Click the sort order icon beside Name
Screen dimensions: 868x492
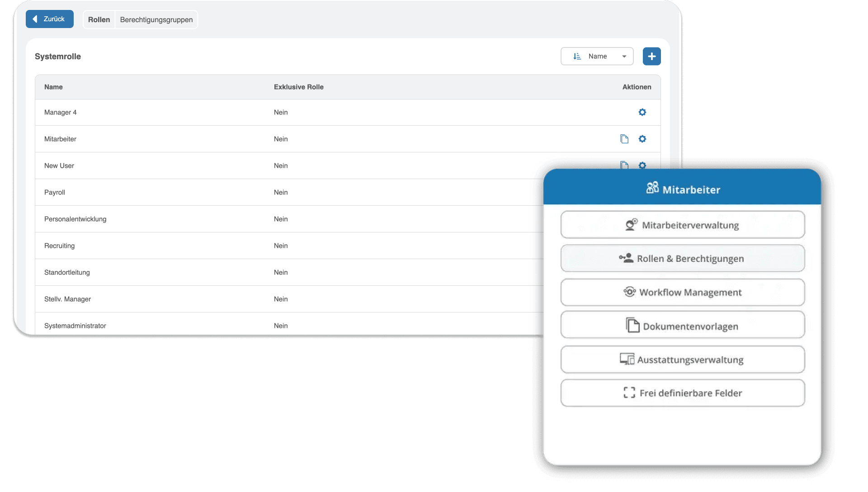[576, 56]
